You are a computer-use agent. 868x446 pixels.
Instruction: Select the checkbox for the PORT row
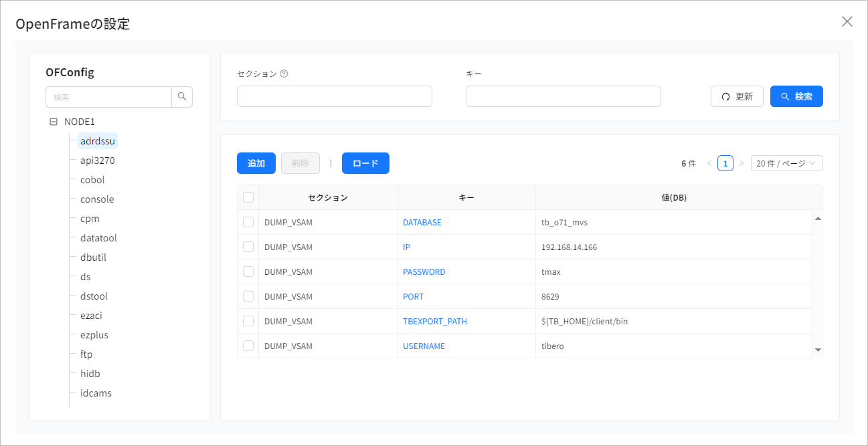coord(248,296)
